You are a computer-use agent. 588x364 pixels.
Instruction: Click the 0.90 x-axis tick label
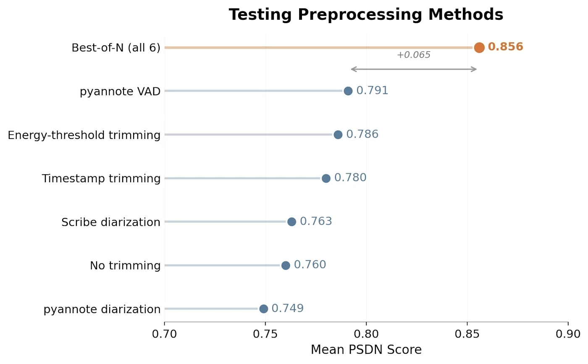pyautogui.click(x=568, y=334)
